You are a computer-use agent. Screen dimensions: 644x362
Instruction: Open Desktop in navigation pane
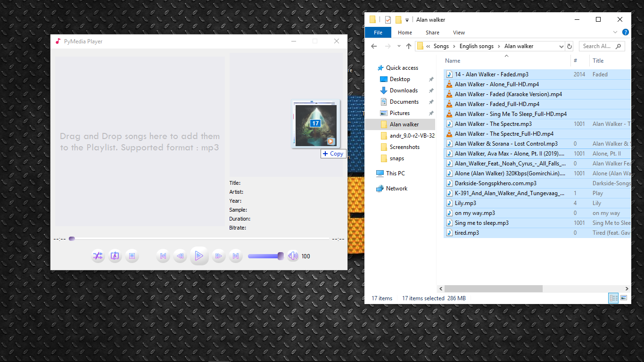pos(400,79)
